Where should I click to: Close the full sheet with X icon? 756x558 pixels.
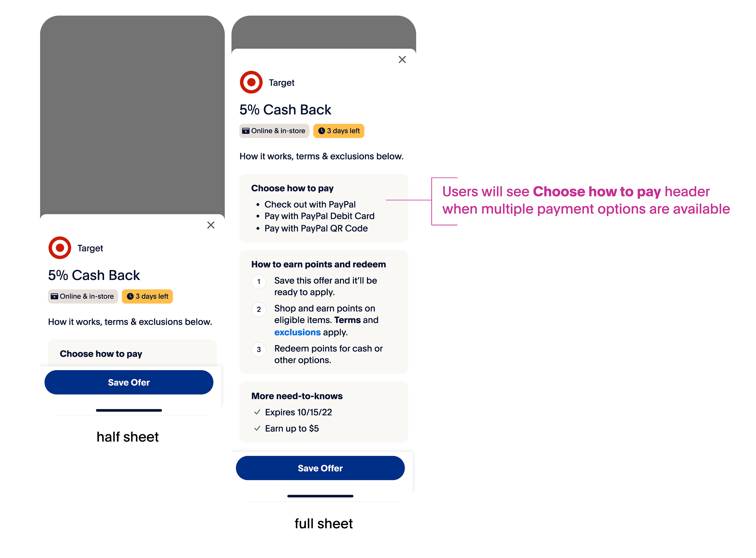click(402, 60)
